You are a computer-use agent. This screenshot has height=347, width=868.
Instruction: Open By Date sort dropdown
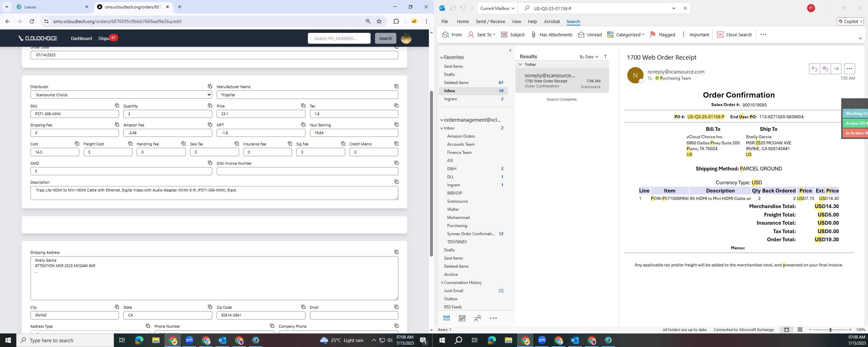pos(589,57)
